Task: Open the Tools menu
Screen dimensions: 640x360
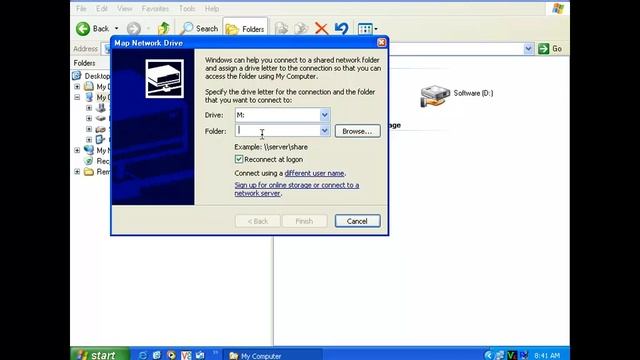Action: coord(187,9)
